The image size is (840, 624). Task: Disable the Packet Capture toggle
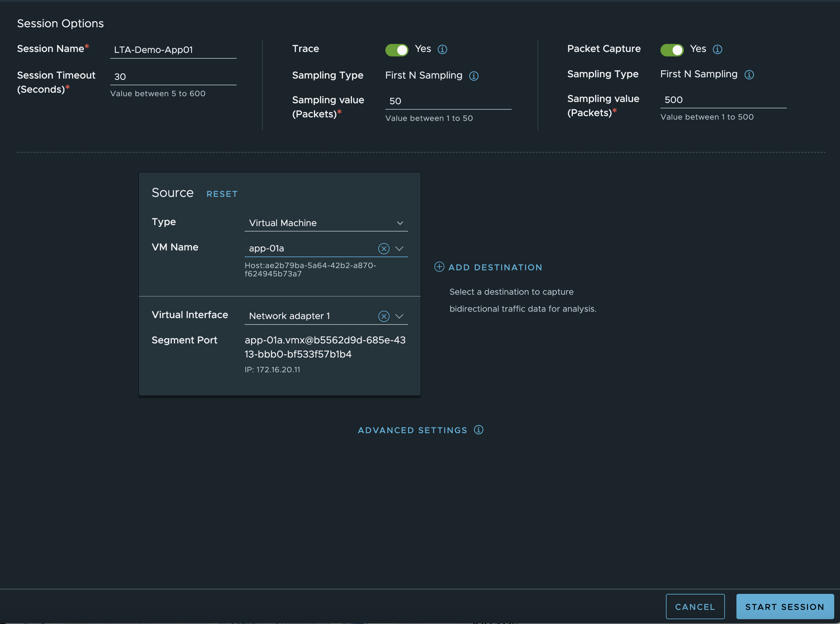point(672,50)
